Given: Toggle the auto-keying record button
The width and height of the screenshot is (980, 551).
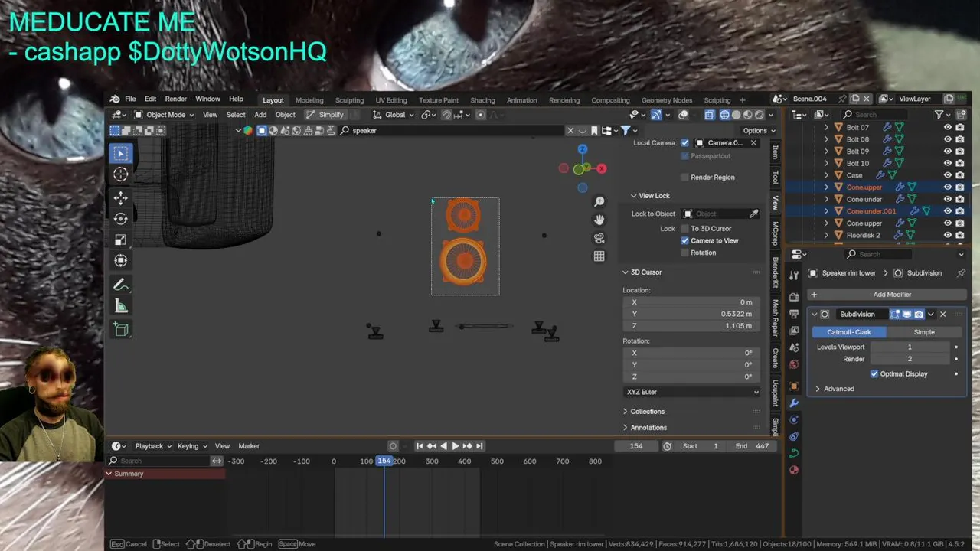Looking at the screenshot, I should pos(393,446).
